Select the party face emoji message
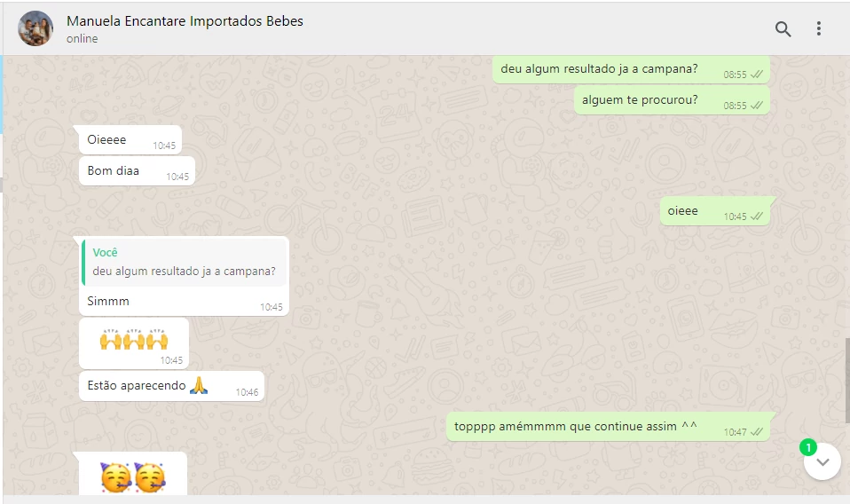The image size is (850, 504). pyautogui.click(x=133, y=474)
